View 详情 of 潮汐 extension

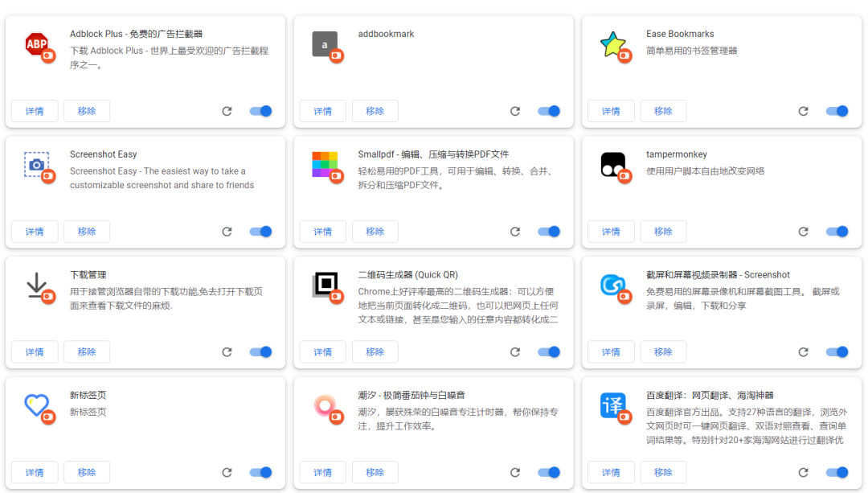(x=323, y=473)
